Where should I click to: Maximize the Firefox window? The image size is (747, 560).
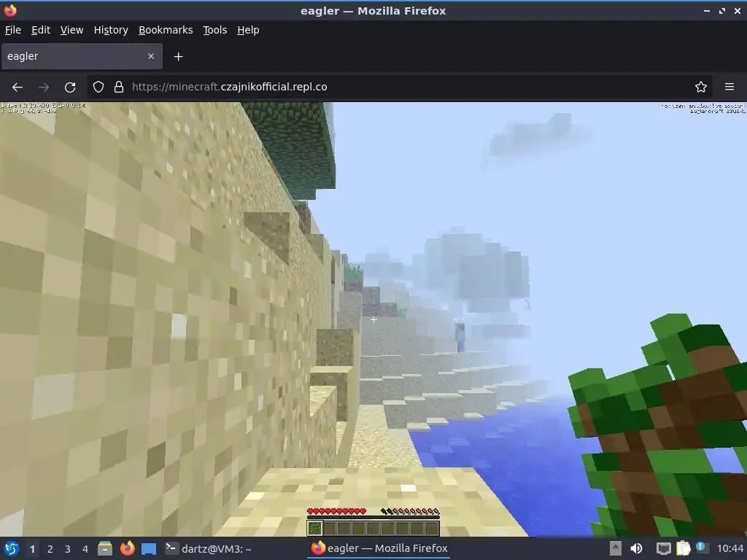click(x=722, y=10)
